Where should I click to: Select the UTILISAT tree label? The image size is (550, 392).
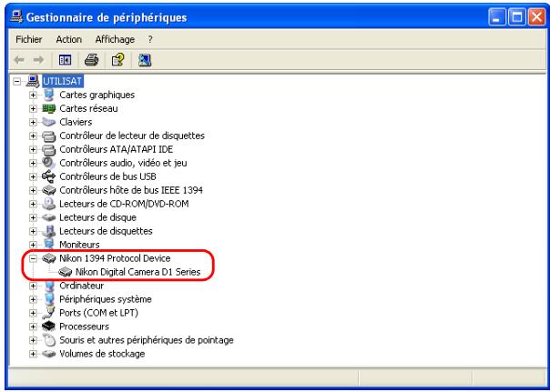click(63, 81)
